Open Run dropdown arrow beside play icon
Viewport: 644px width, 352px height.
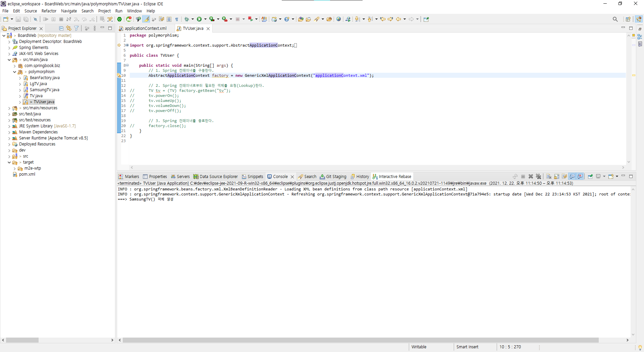point(205,19)
